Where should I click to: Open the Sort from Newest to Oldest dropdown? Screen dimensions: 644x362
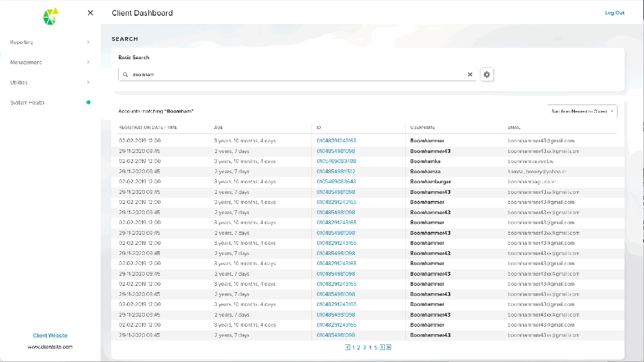[582, 111]
